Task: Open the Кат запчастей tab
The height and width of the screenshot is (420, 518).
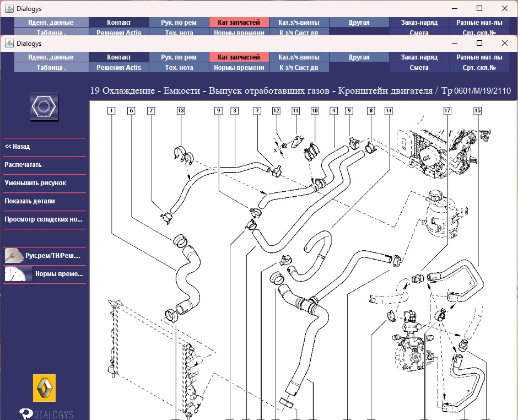Action: point(239,57)
